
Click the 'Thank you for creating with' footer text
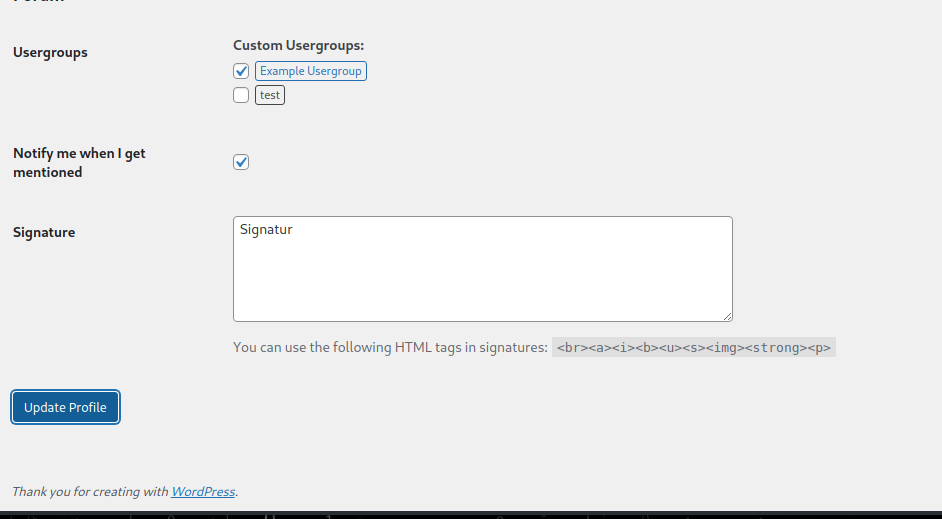click(x=90, y=491)
